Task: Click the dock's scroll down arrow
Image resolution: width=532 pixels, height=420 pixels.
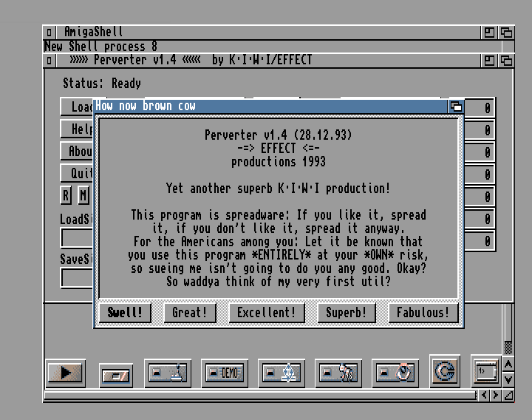Action: click(508, 379)
